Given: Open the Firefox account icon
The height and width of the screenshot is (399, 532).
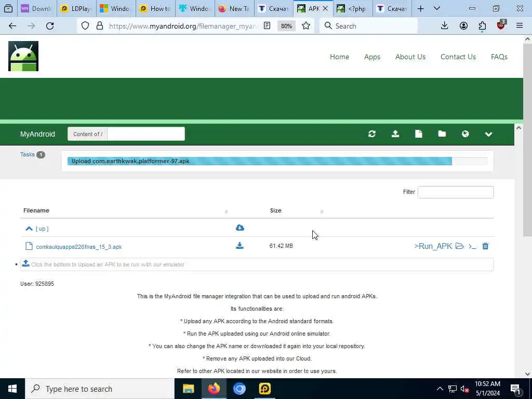Looking at the screenshot, I should 463,26.
